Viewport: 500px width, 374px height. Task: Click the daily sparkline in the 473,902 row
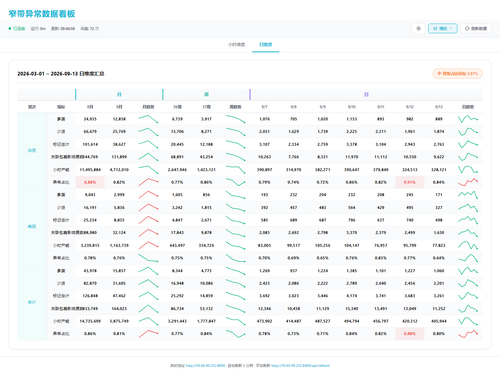[x=468, y=321]
